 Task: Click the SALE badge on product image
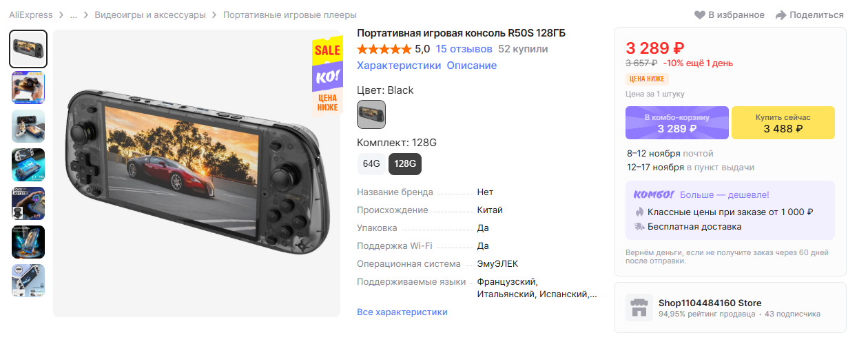pyautogui.click(x=327, y=50)
